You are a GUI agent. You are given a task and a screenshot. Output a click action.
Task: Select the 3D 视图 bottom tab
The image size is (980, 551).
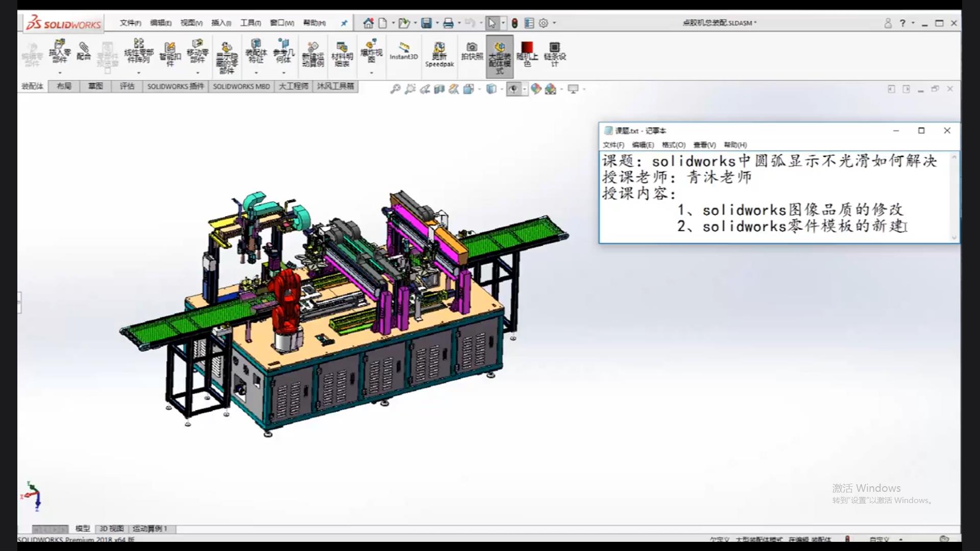(x=111, y=529)
